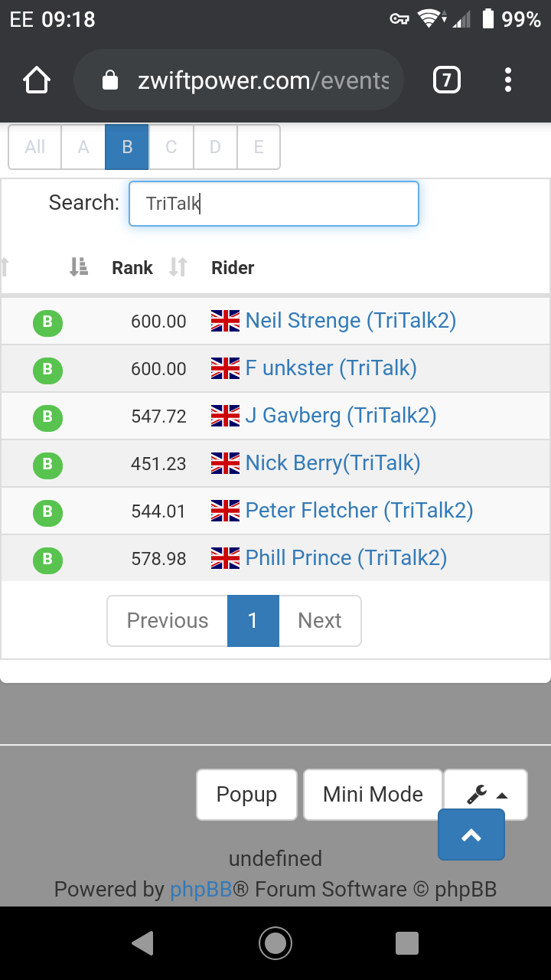
Task: Open Peter Fletcher (TriTalk2) rider link
Action: (359, 511)
